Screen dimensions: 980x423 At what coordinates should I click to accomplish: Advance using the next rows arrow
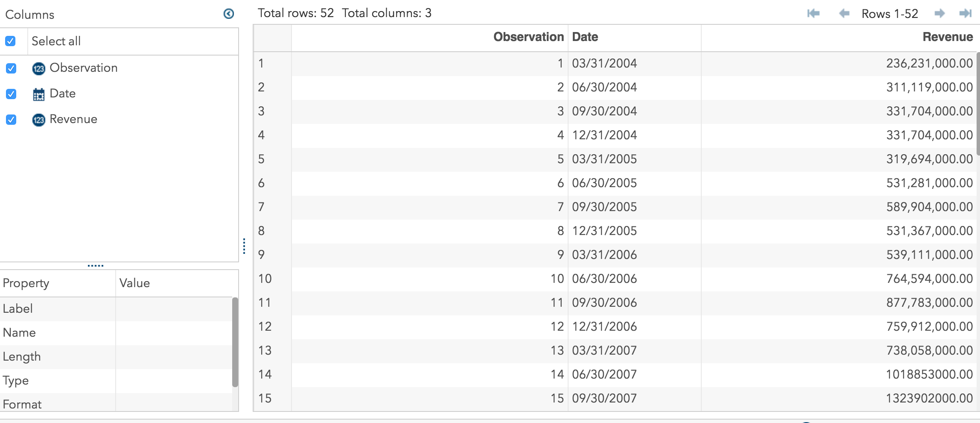point(940,13)
